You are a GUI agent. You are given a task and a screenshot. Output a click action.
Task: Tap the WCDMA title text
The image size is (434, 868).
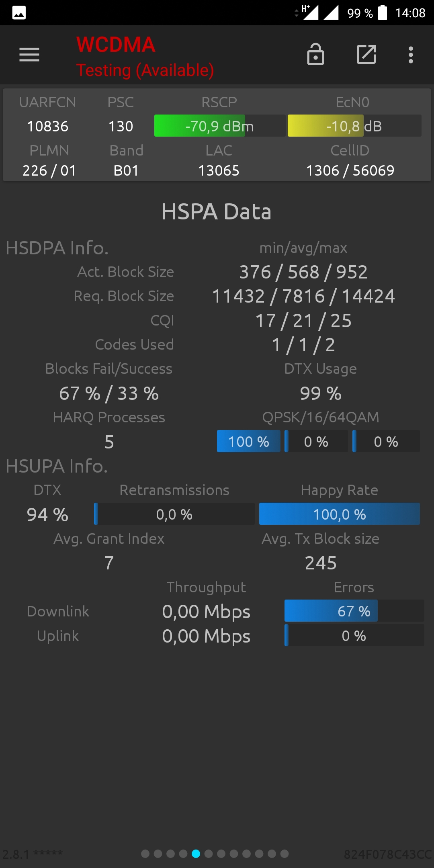pos(116,45)
